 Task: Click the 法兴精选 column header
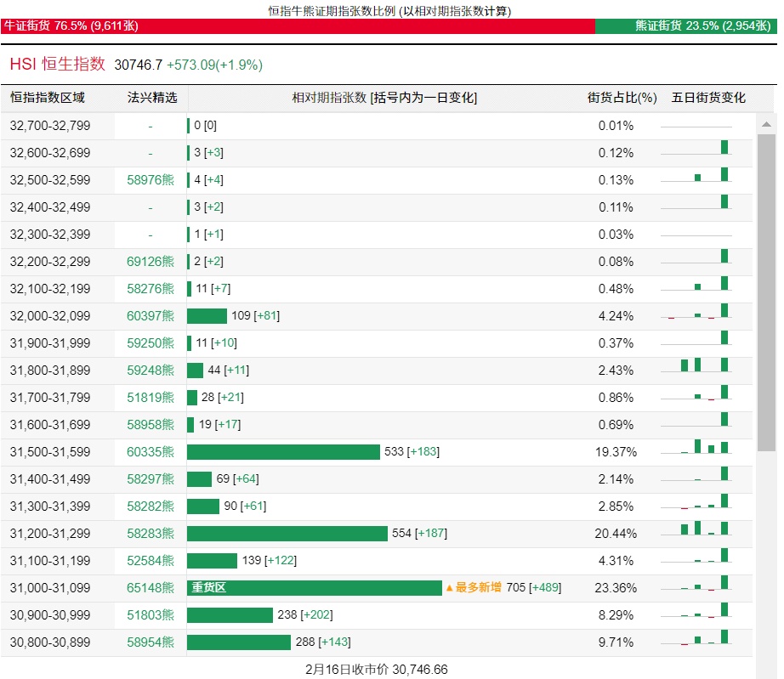click(x=151, y=98)
